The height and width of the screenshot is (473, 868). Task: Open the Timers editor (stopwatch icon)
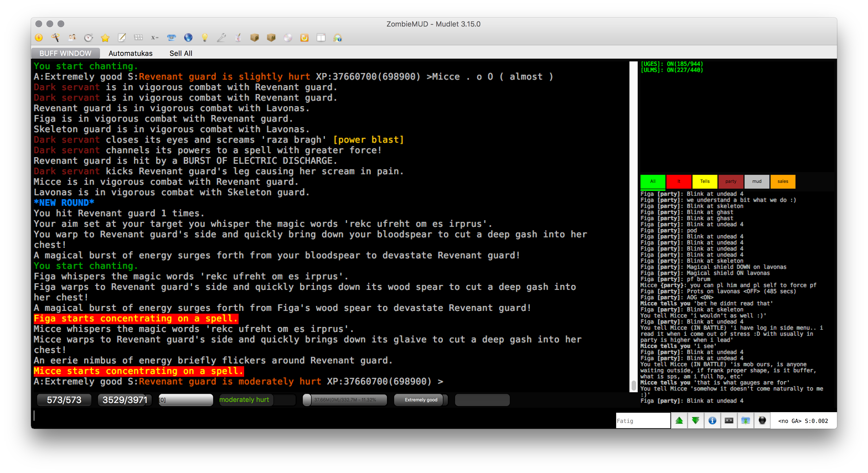coord(89,38)
